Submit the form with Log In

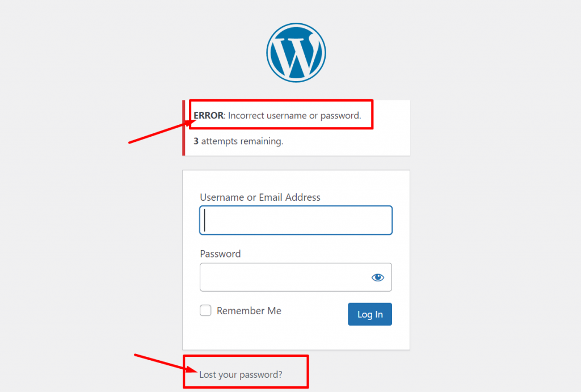pyautogui.click(x=370, y=314)
